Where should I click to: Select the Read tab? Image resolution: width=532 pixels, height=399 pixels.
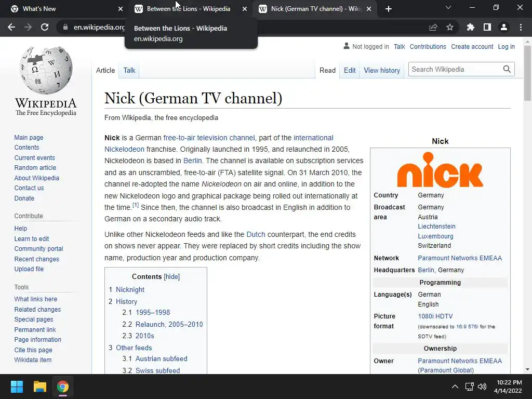tap(327, 70)
